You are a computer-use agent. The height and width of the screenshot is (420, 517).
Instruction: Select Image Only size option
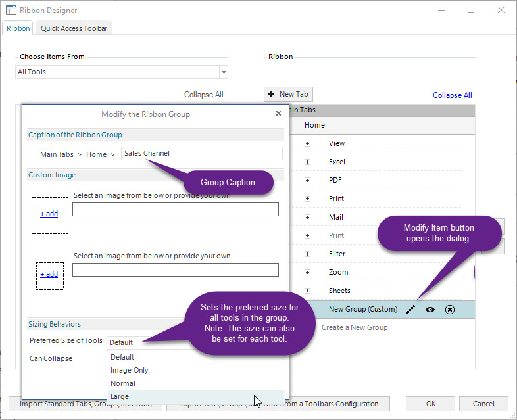coord(196,370)
